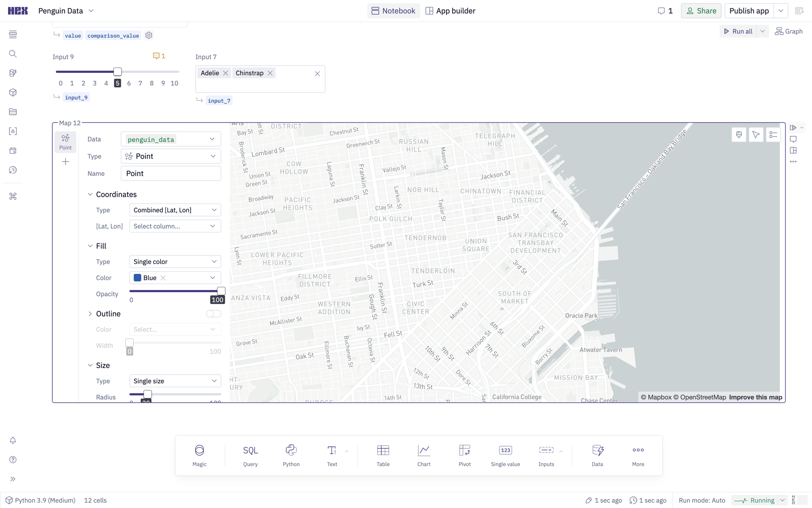The width and height of the screenshot is (812, 508).
Task: Run the Map 12 cell via play icon
Action: click(x=793, y=127)
